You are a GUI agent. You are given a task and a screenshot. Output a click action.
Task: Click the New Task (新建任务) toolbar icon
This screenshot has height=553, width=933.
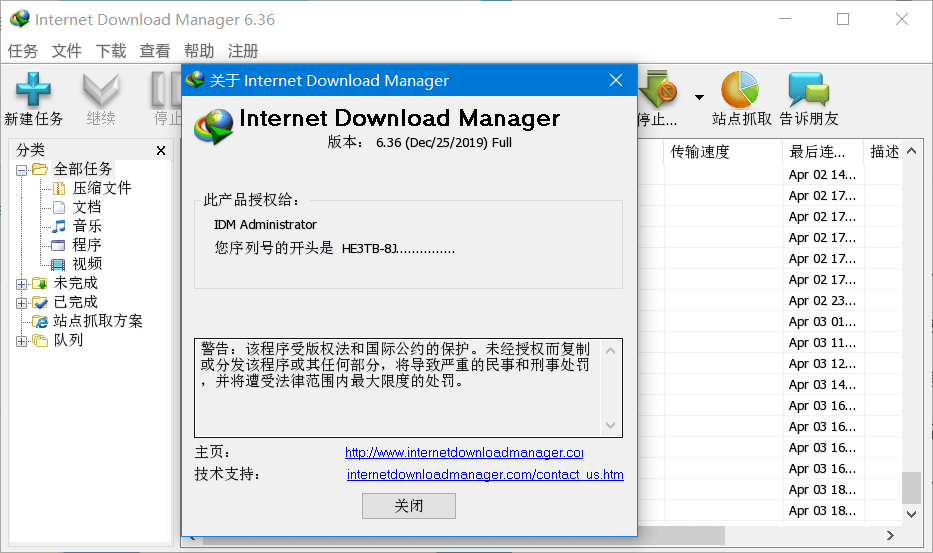click(33, 90)
